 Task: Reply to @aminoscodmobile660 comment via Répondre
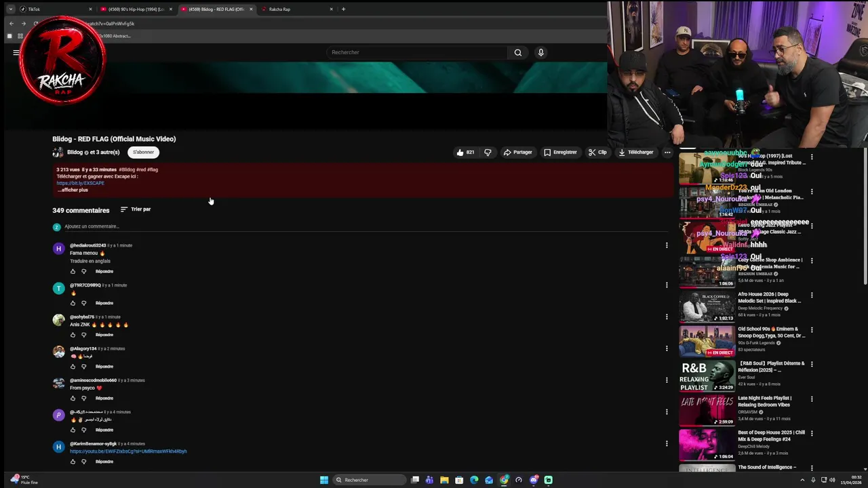pyautogui.click(x=104, y=398)
